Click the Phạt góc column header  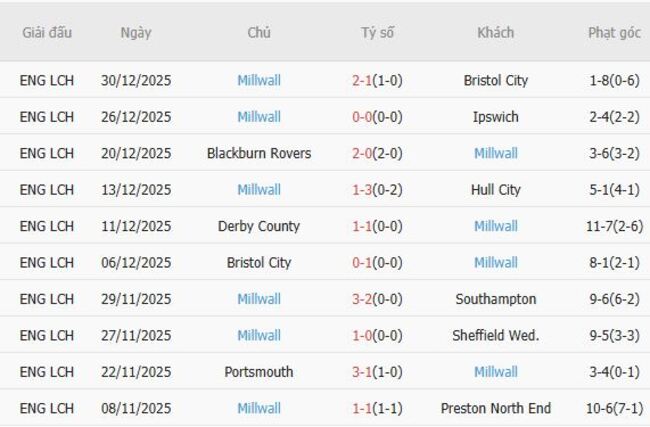(x=614, y=32)
